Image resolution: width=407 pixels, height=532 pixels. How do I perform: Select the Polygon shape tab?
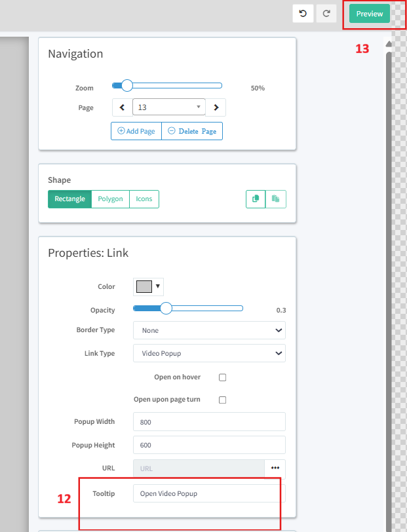pos(110,199)
